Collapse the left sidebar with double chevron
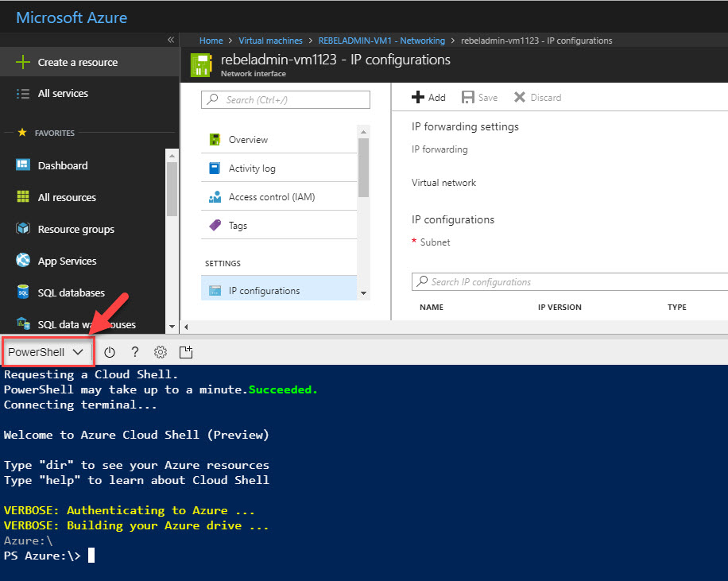 pos(171,40)
